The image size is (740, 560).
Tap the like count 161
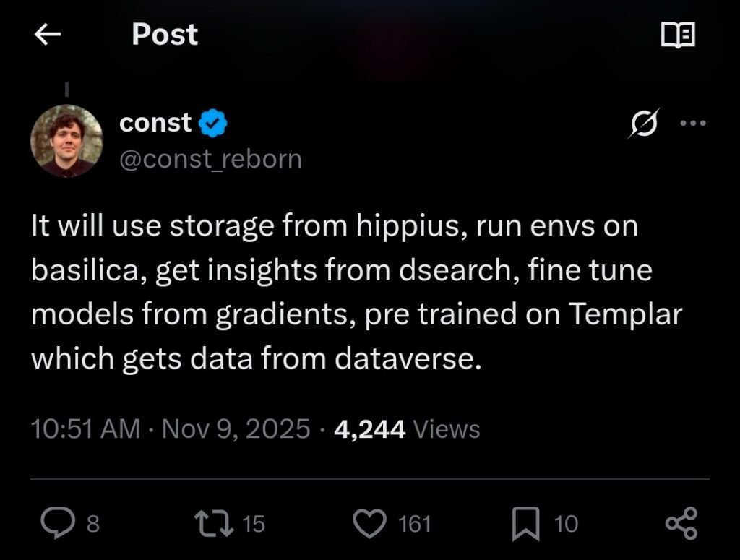point(415,524)
